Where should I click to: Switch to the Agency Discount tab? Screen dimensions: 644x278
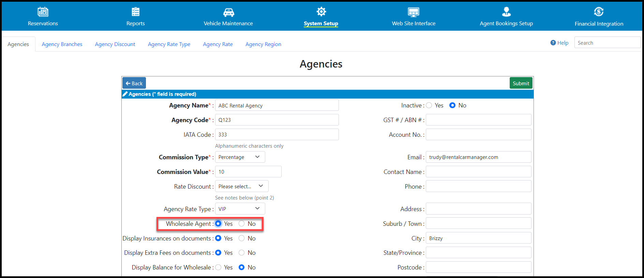pyautogui.click(x=115, y=44)
